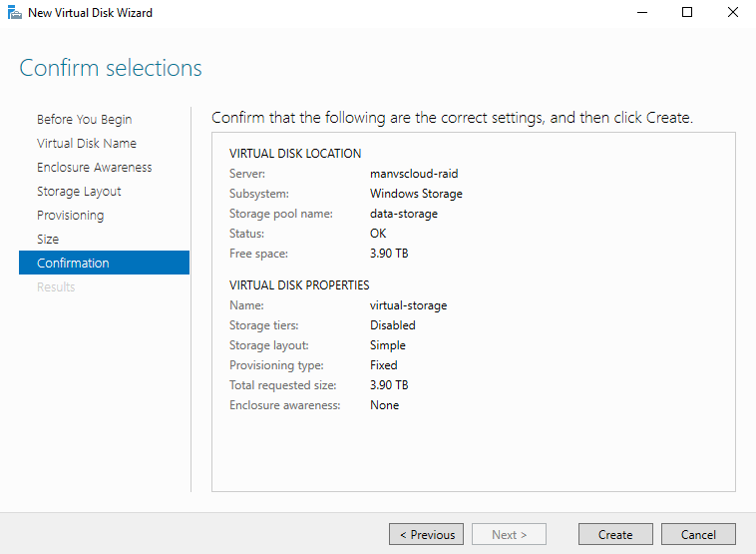Click the server name manvscloud-raid
756x554 pixels.
pos(414,174)
